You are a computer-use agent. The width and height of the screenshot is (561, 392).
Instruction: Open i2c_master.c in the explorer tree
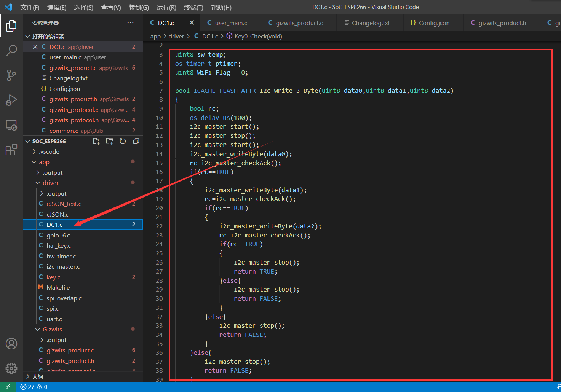(x=83, y=267)
